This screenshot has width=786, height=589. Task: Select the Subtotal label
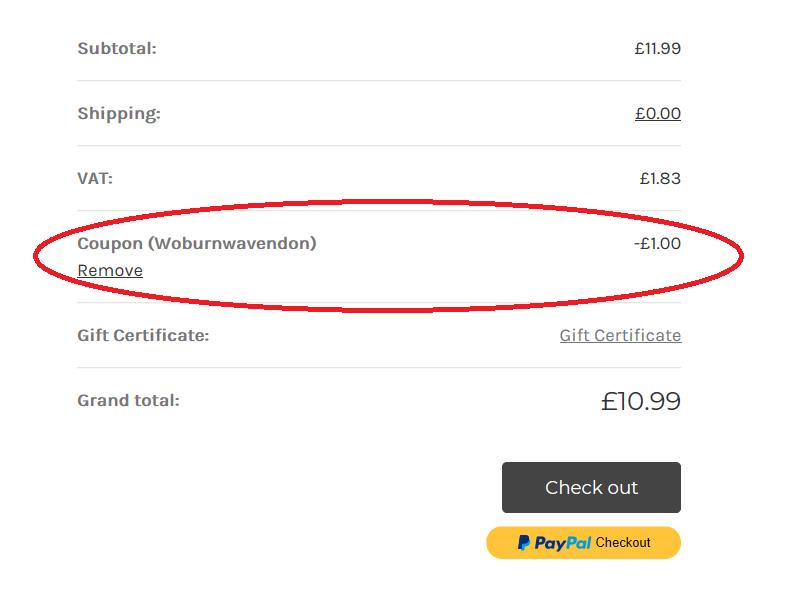[117, 48]
